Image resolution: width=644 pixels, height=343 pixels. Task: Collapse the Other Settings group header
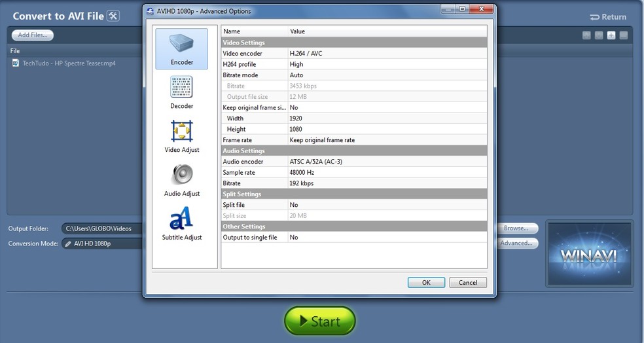coord(354,226)
